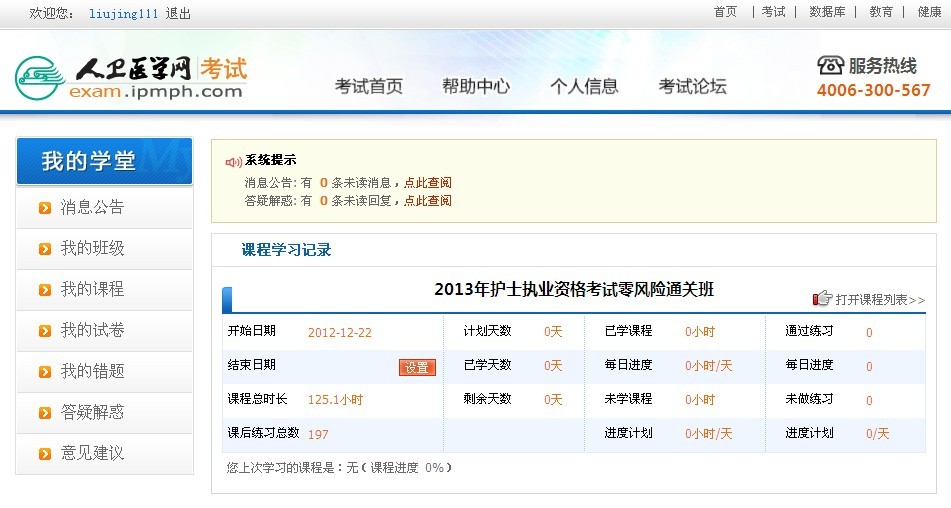Viewport: 951px width, 508px height.
Task: Click the hotline number 4006-300-567
Action: click(873, 90)
